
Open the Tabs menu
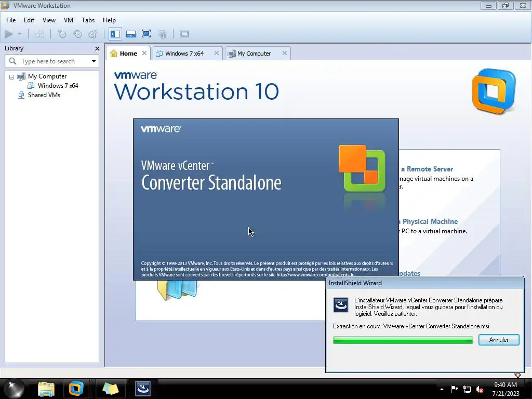[88, 20]
